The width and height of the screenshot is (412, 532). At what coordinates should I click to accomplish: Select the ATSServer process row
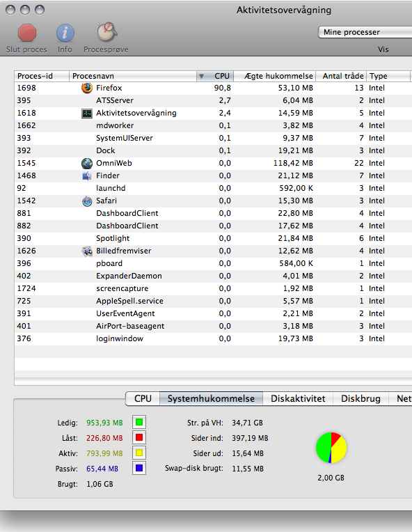(x=213, y=100)
